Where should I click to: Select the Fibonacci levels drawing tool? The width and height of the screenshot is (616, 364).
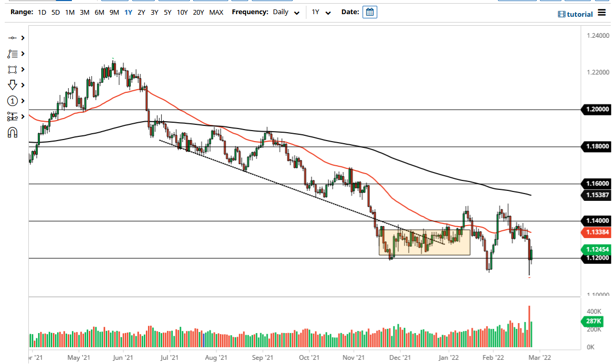tap(13, 53)
